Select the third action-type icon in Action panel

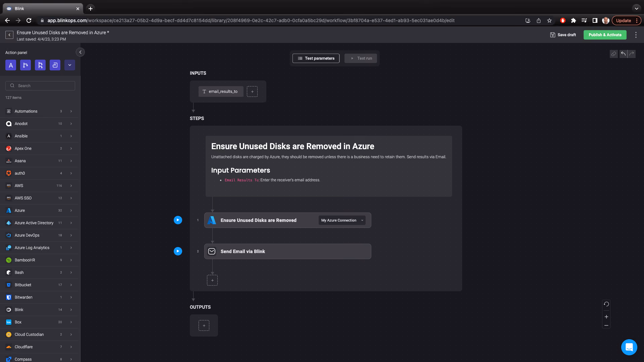[x=40, y=65]
